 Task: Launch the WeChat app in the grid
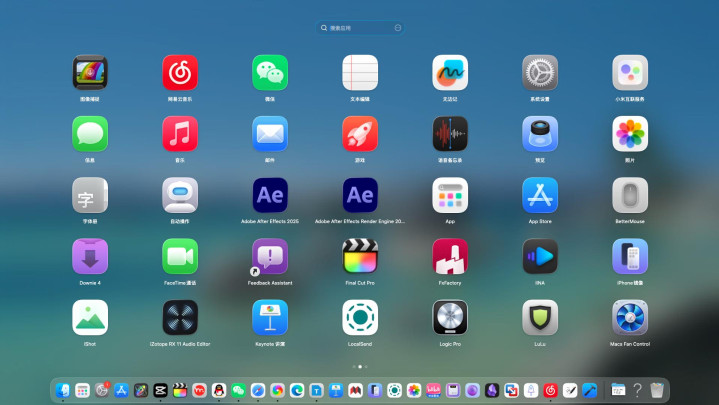pos(270,73)
